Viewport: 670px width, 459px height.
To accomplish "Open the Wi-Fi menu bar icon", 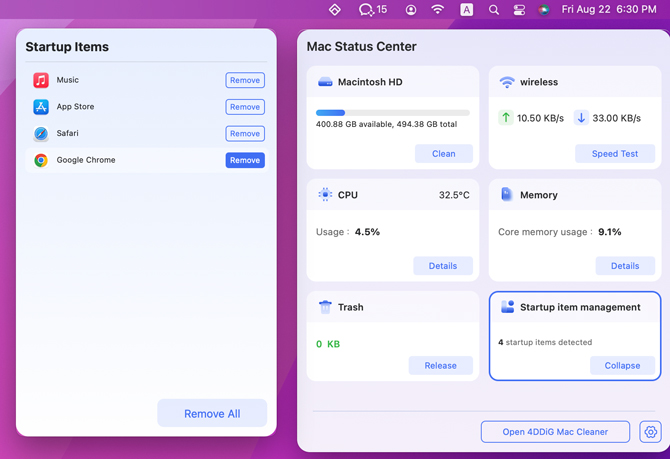I will [x=438, y=9].
